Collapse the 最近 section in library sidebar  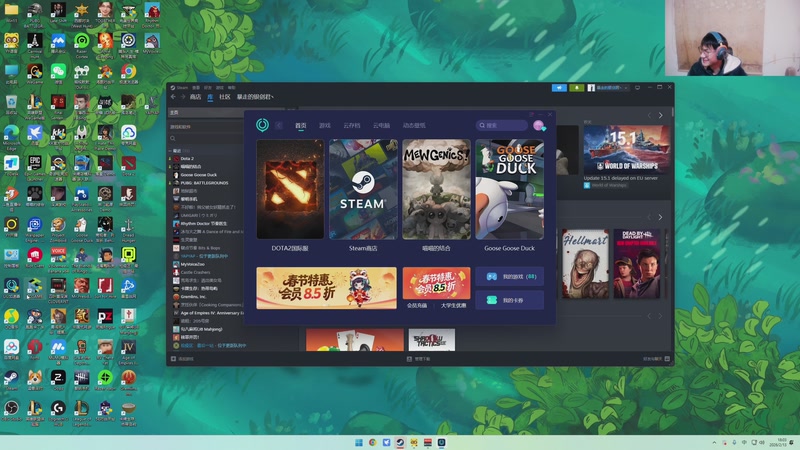(170, 151)
